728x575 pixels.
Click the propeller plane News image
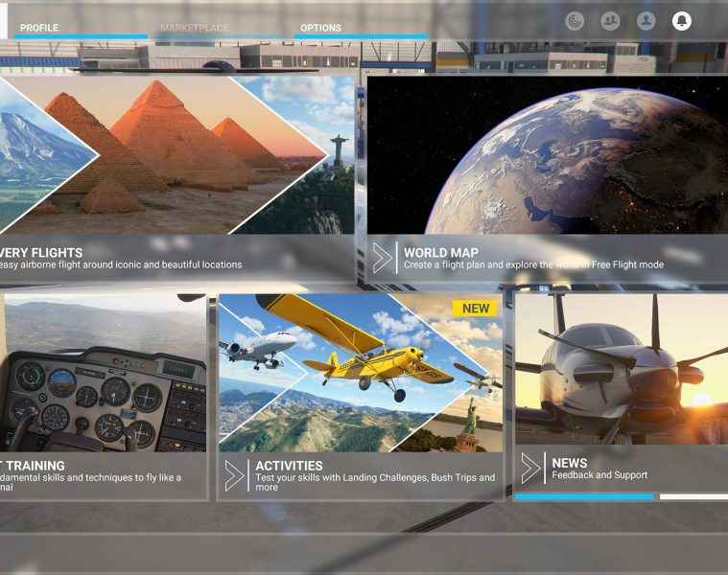click(622, 369)
